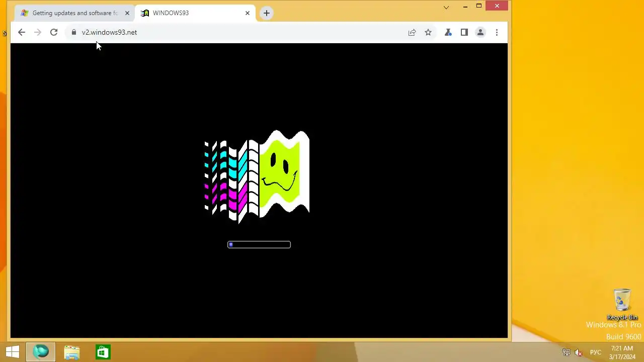The height and width of the screenshot is (362, 644).
Task: Open the Windows Start button
Action: pos(13,352)
